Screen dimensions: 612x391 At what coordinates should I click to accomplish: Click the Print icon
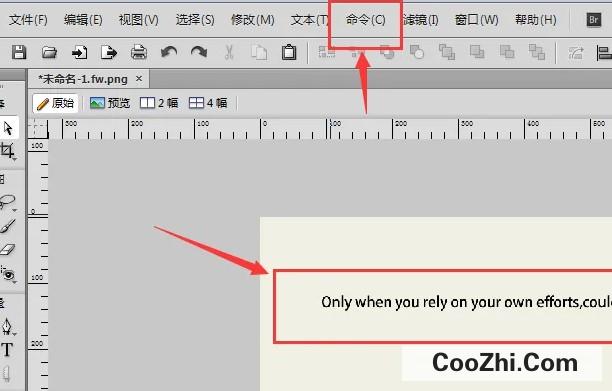[139, 52]
